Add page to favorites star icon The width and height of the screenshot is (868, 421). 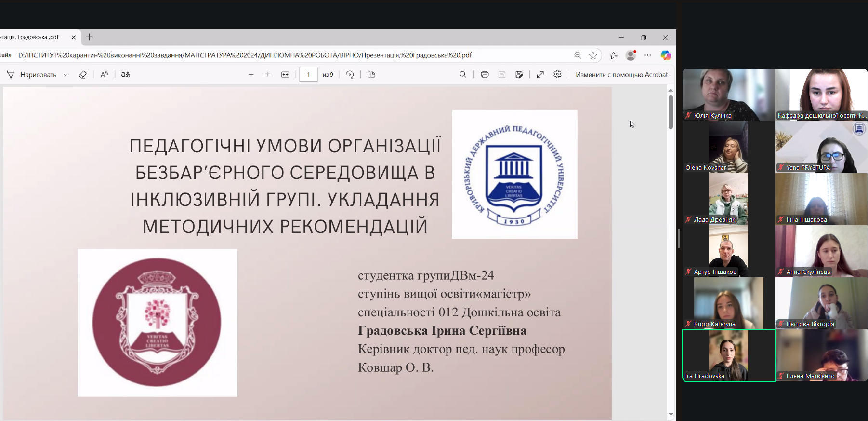pyautogui.click(x=593, y=55)
